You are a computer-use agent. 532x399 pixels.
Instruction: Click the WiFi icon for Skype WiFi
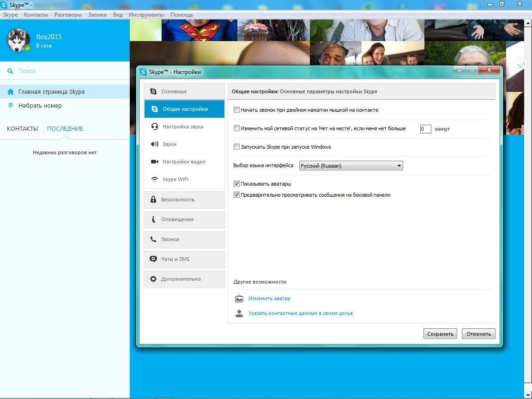click(155, 179)
